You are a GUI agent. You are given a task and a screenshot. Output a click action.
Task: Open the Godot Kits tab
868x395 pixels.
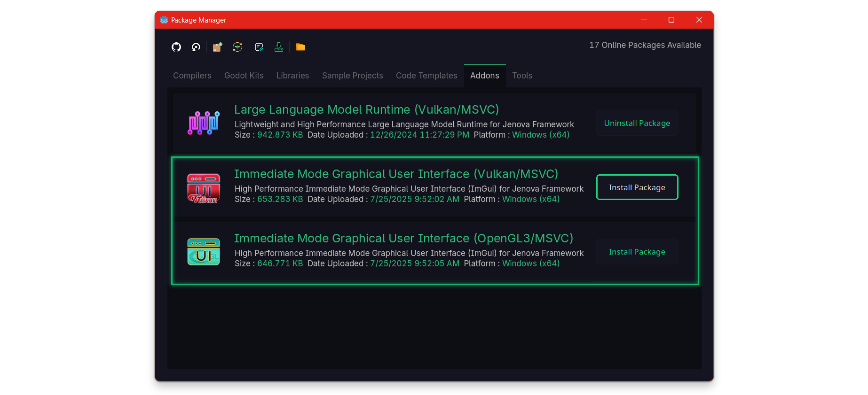click(x=244, y=76)
